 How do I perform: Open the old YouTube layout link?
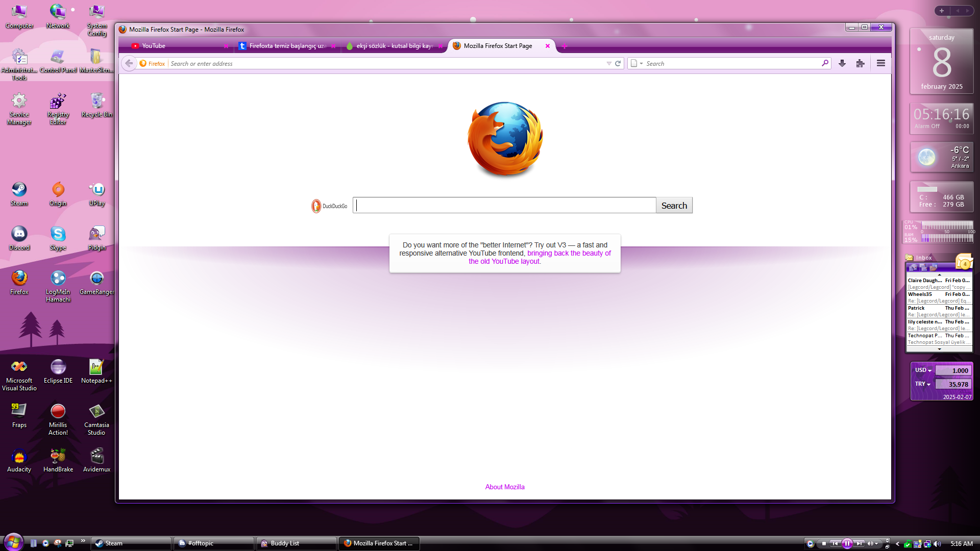(x=540, y=257)
